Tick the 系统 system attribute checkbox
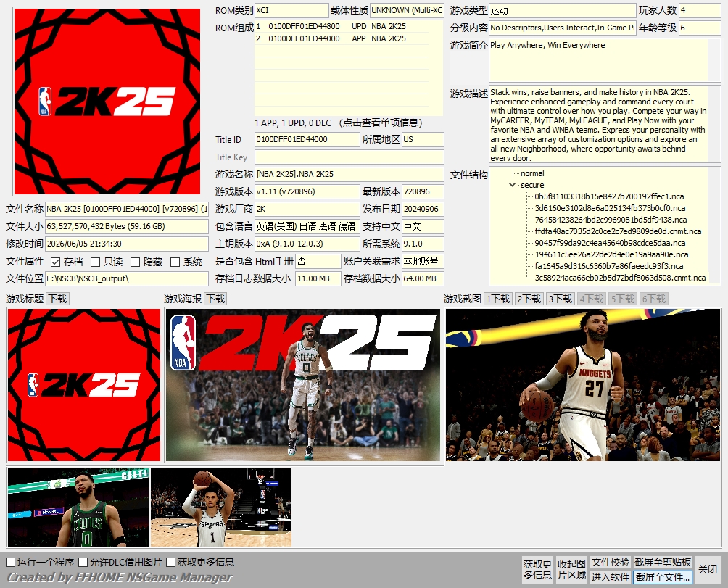The width and height of the screenshot is (728, 588). [175, 262]
